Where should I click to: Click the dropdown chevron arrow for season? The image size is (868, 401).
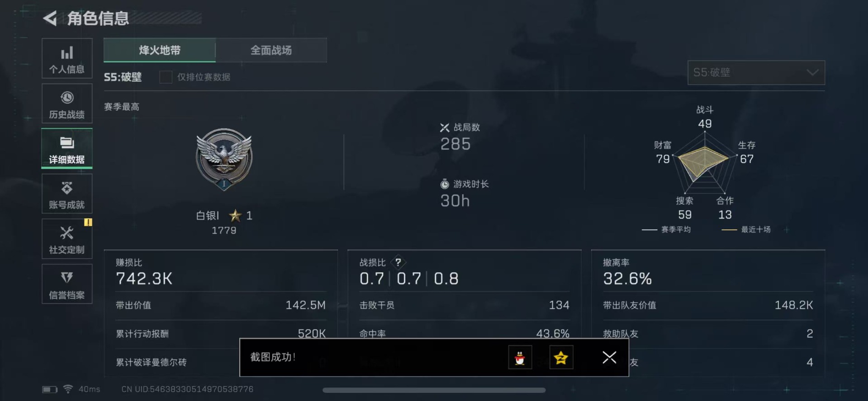point(812,73)
